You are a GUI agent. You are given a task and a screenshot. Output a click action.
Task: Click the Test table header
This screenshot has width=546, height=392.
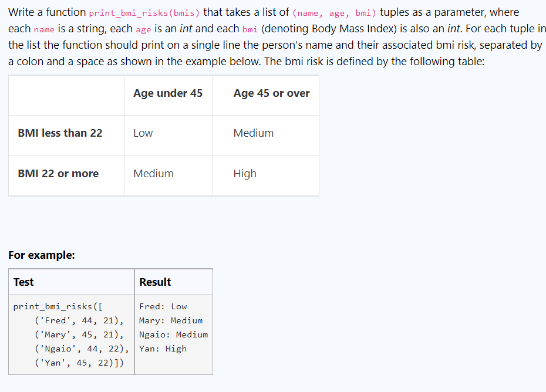[x=23, y=282]
